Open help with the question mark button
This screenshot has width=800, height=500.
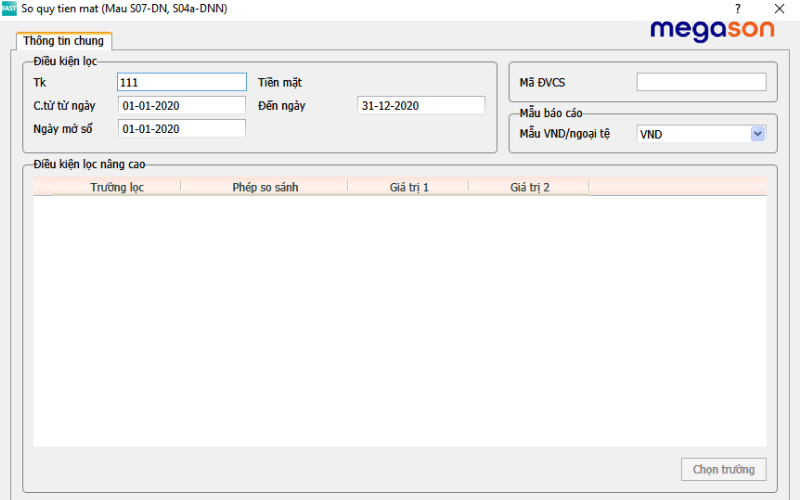(738, 9)
